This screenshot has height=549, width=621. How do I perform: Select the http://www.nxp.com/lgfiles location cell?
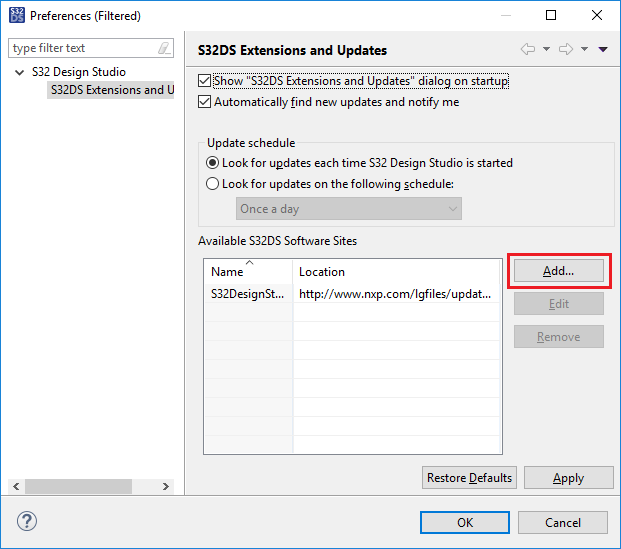click(x=396, y=294)
